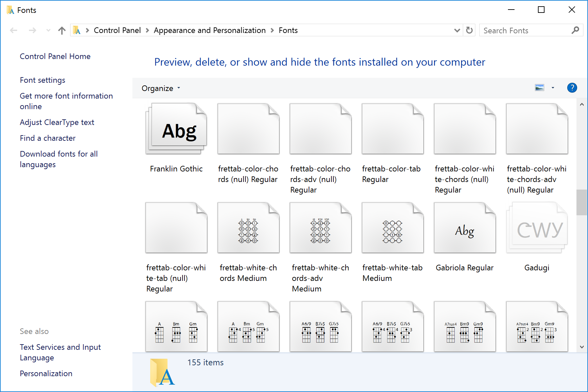Go up one folder level arrow
This screenshot has height=392, width=588.
pyautogui.click(x=62, y=30)
